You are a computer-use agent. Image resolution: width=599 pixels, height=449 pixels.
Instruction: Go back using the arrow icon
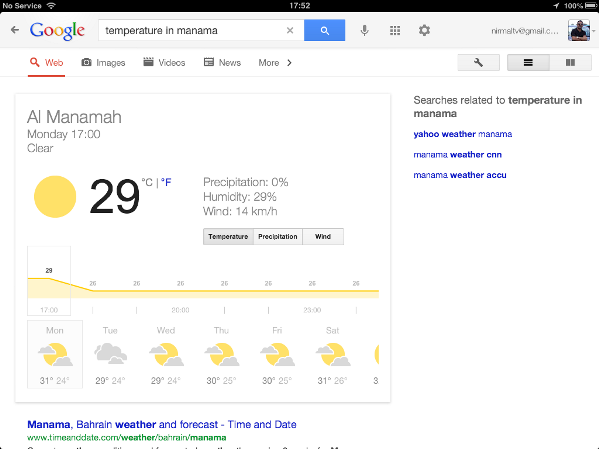[15, 30]
